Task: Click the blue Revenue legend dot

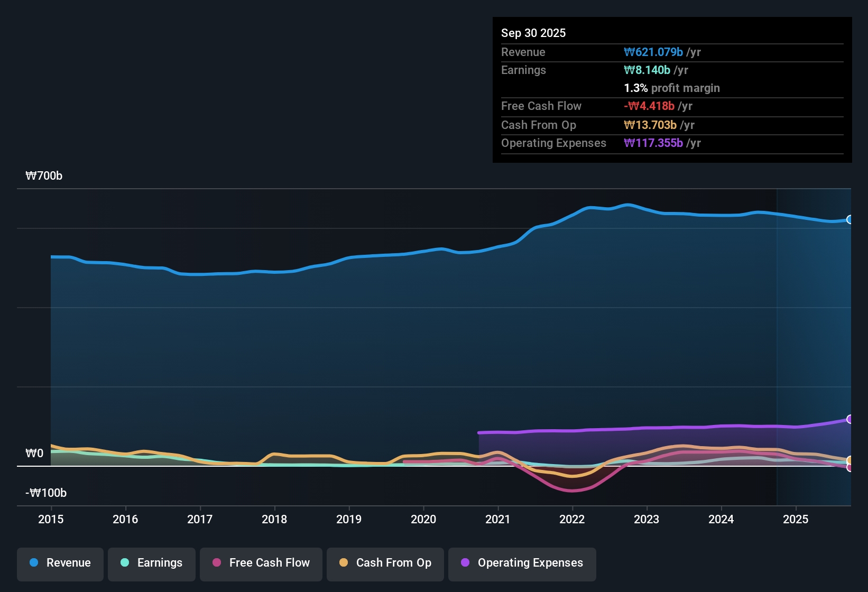Action: [34, 563]
